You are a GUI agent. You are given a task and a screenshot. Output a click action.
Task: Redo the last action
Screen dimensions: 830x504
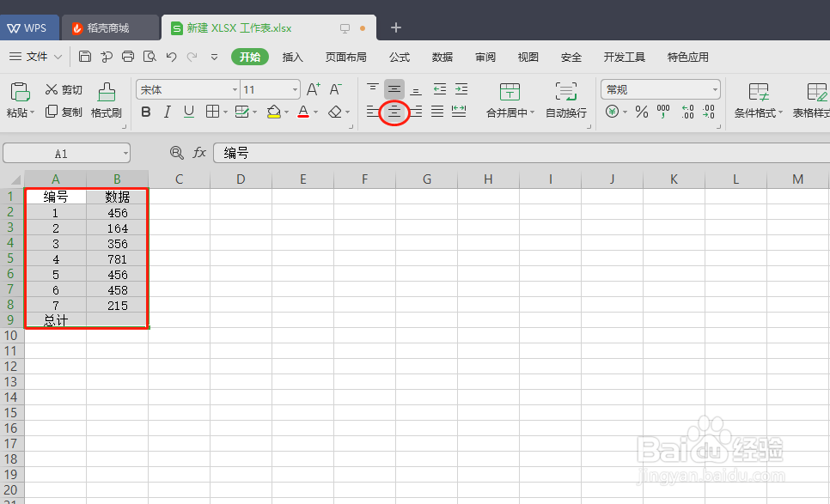point(192,57)
